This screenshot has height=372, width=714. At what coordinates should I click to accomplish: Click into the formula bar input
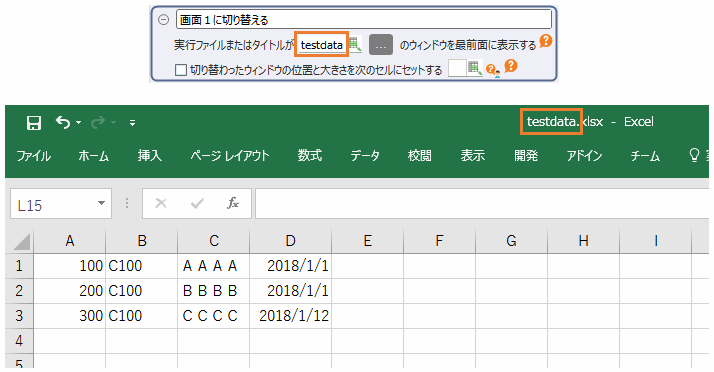click(483, 204)
